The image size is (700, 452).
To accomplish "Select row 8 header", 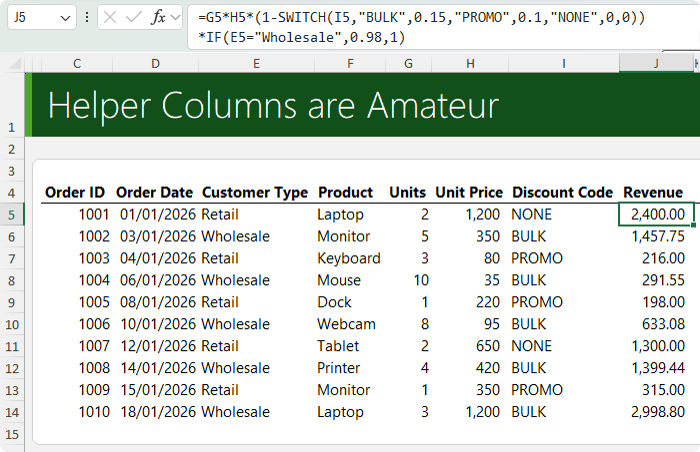I will coord(12,280).
